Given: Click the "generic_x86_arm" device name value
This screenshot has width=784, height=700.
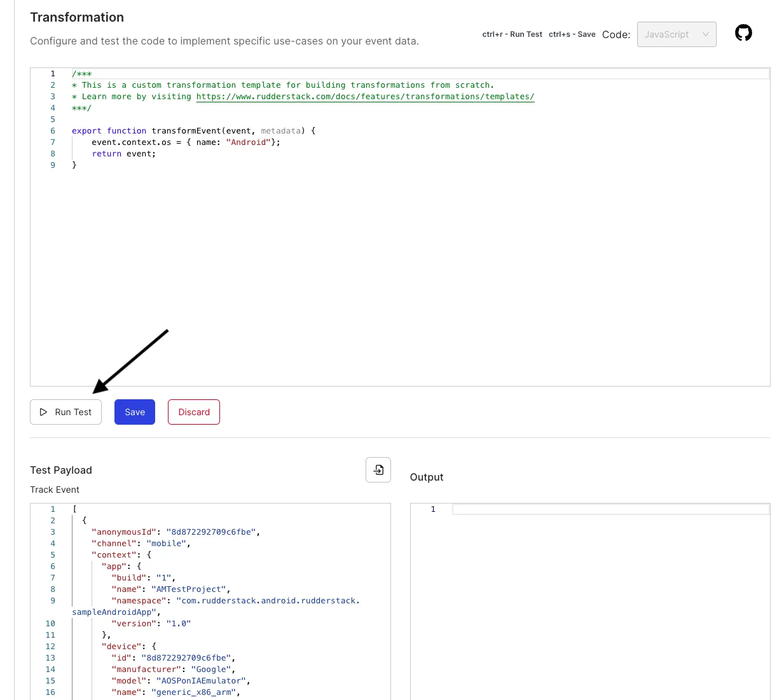Looking at the screenshot, I should click(194, 692).
